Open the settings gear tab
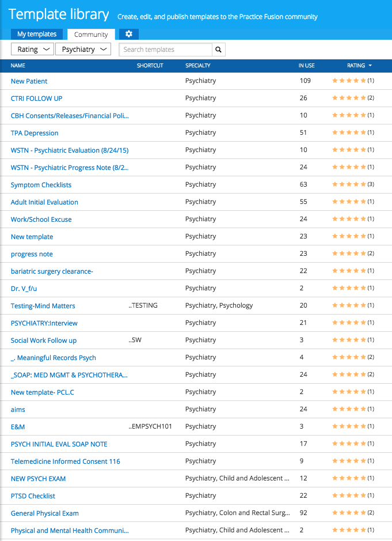This screenshot has height=541, width=392. pyautogui.click(x=129, y=34)
